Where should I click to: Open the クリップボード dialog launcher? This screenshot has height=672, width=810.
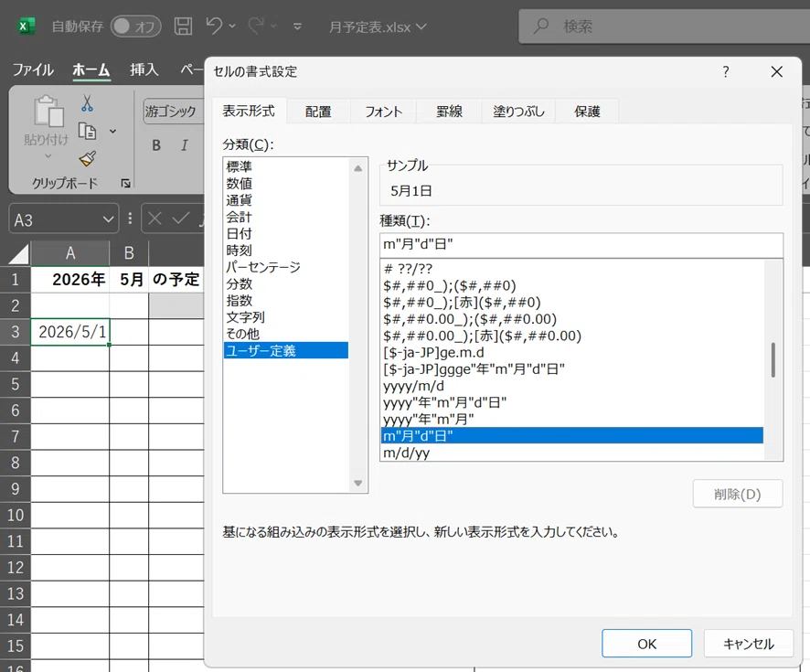[x=125, y=183]
